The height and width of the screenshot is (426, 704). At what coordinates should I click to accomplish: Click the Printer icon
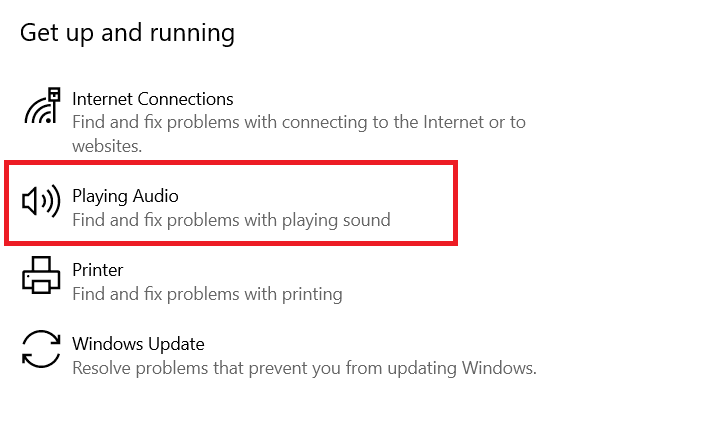[41, 276]
